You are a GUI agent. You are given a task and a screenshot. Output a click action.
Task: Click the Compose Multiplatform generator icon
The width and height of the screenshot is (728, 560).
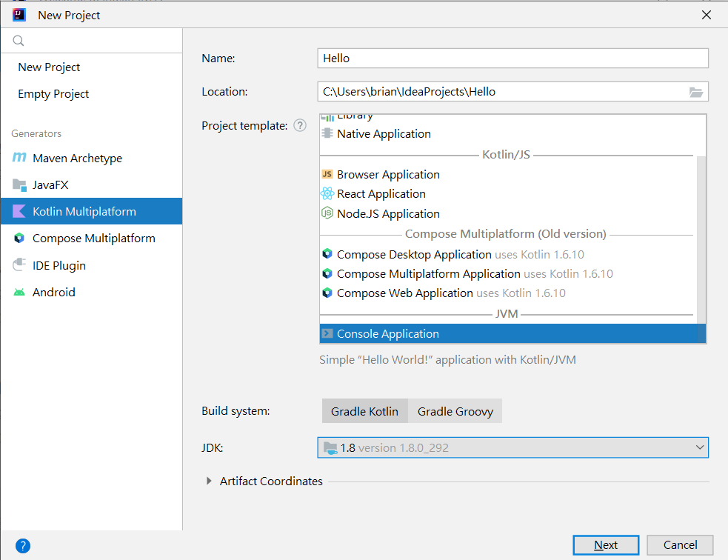click(x=19, y=239)
